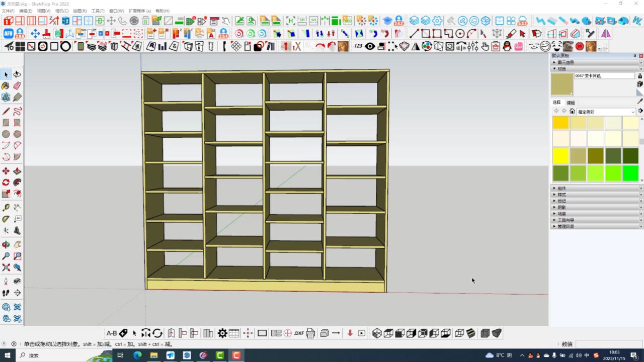Screen dimensions: 644x362
Task: Activate the Select arrow tool
Action: pyautogui.click(x=6, y=74)
